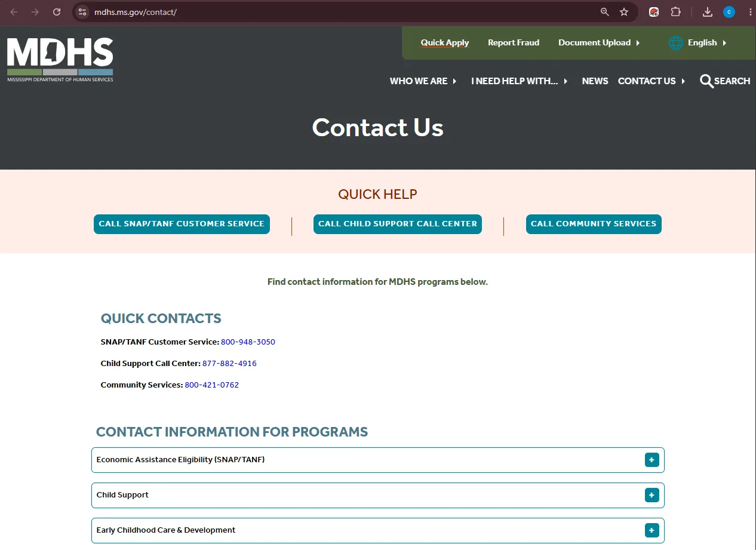Open CONTACT US menu
The height and width of the screenshot is (550, 756).
point(651,81)
